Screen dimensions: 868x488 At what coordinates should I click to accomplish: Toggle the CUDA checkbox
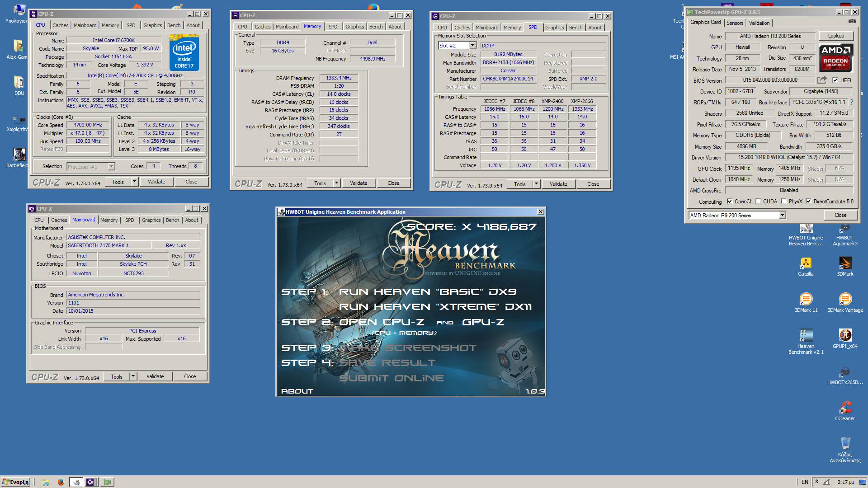pyautogui.click(x=758, y=202)
